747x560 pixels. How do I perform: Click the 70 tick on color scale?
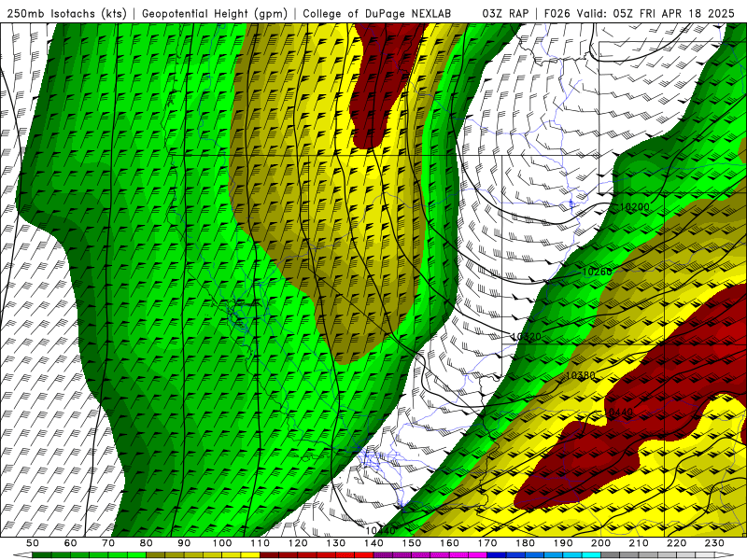coord(108,543)
